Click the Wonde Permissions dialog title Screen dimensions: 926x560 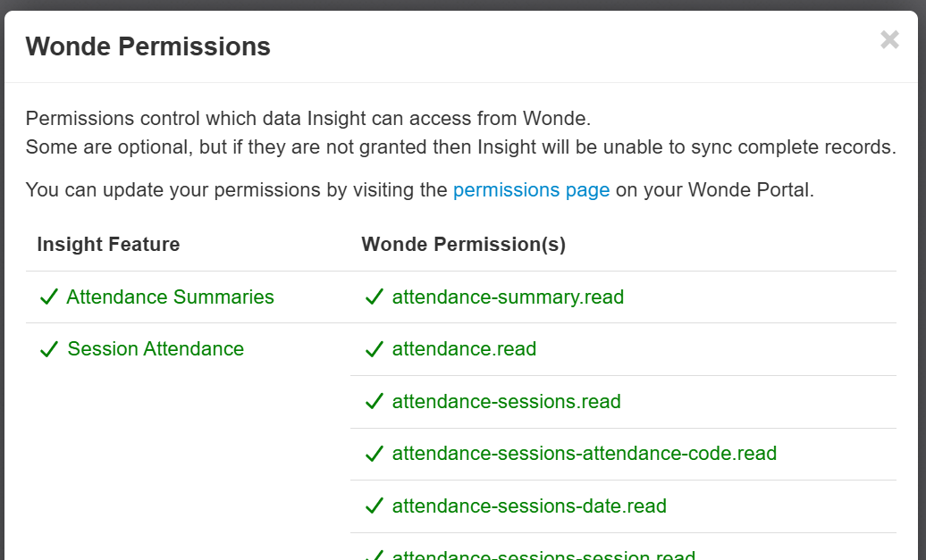tap(147, 46)
